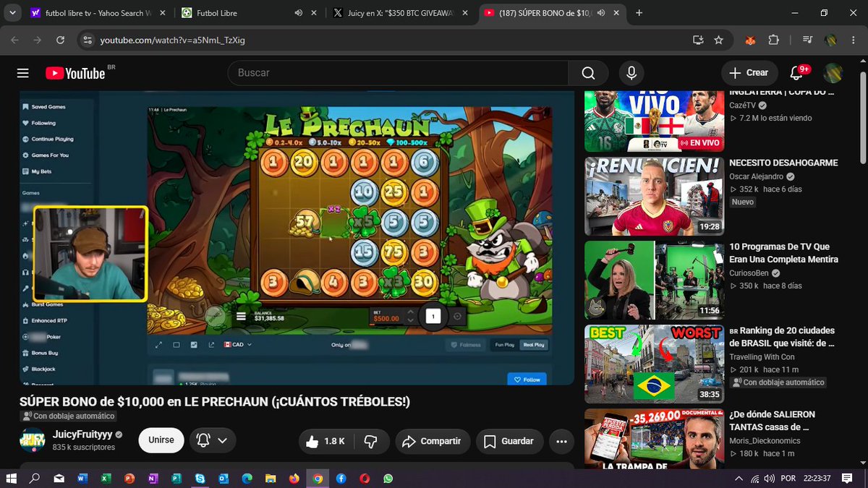The width and height of the screenshot is (868, 488).
Task: Click the main Le Prechaun video player
Action: tap(297, 238)
